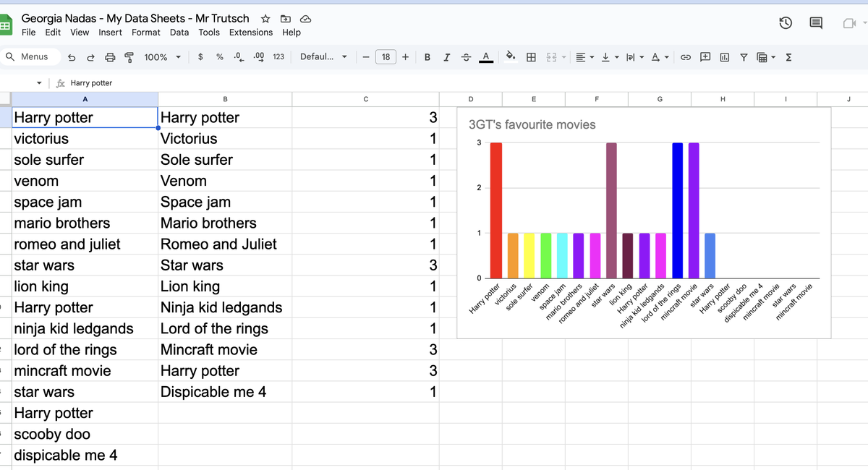Open the View menu
This screenshot has height=470, width=868.
[80, 33]
